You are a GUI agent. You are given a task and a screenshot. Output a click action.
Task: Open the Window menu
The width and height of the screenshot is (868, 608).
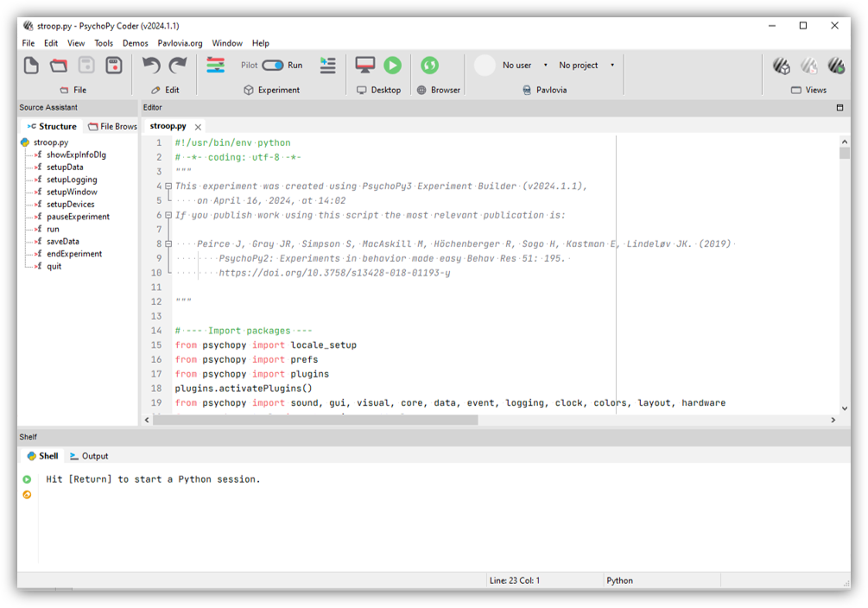(x=227, y=43)
